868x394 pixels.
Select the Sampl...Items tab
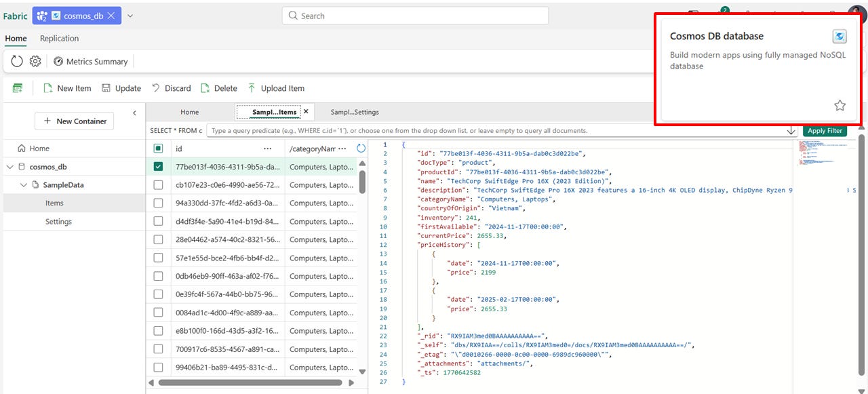click(x=274, y=112)
